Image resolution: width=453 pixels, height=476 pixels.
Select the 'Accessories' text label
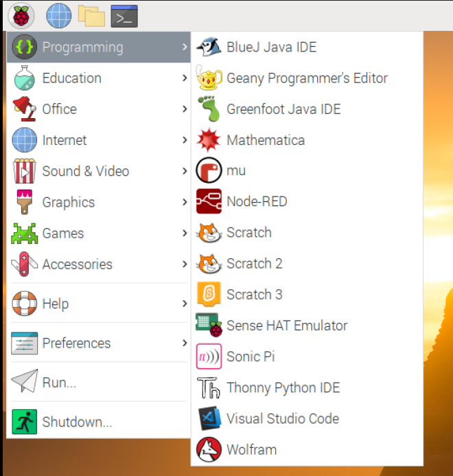[x=78, y=264]
